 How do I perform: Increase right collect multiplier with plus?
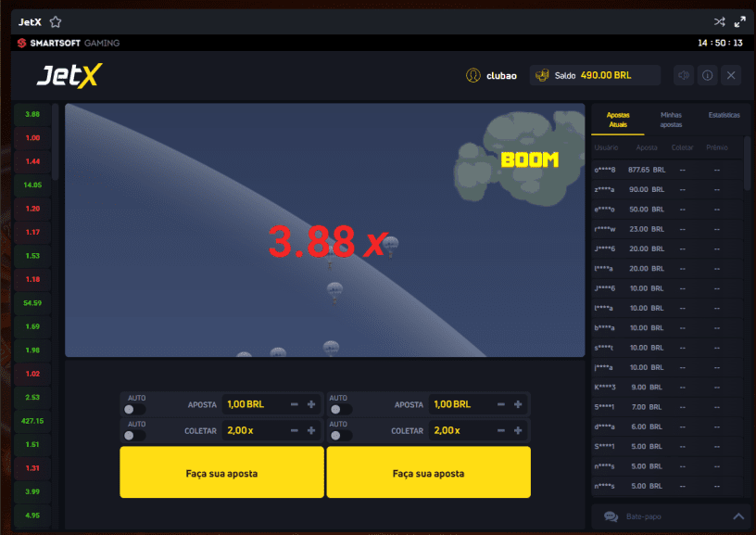[518, 430]
